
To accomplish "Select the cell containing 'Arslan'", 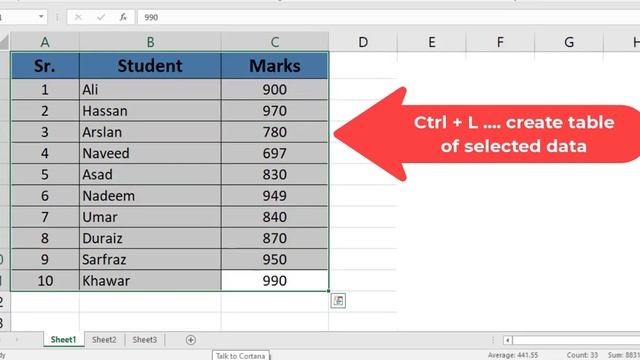I will click(x=150, y=132).
